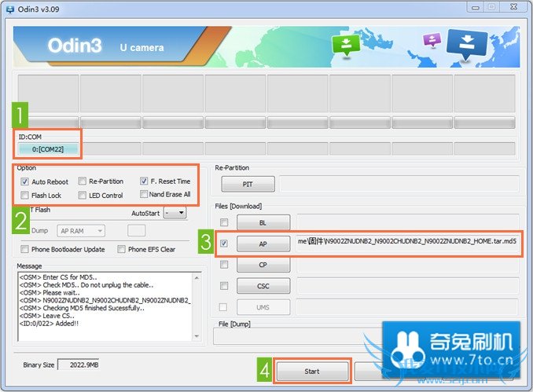Viewport: 533px width, 392px height.
Task: Check the Phone Bootloader Update box
Action: coord(24,249)
